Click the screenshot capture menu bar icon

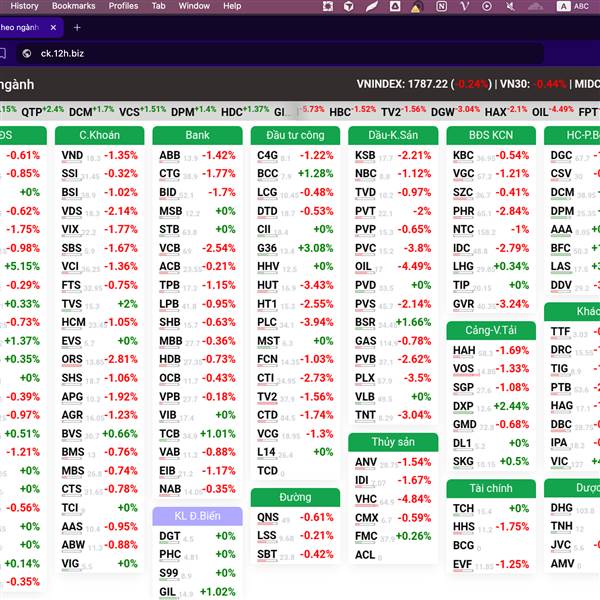coord(328,6)
